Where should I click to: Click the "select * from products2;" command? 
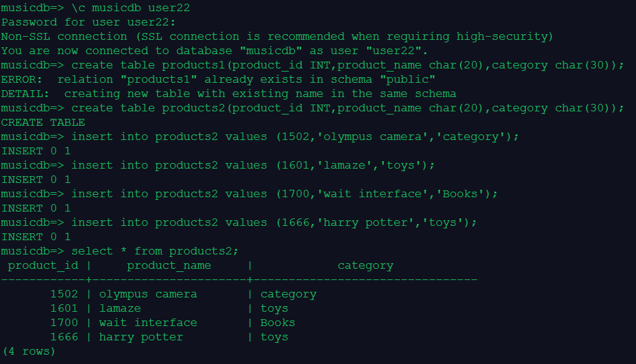pyautogui.click(x=154, y=251)
